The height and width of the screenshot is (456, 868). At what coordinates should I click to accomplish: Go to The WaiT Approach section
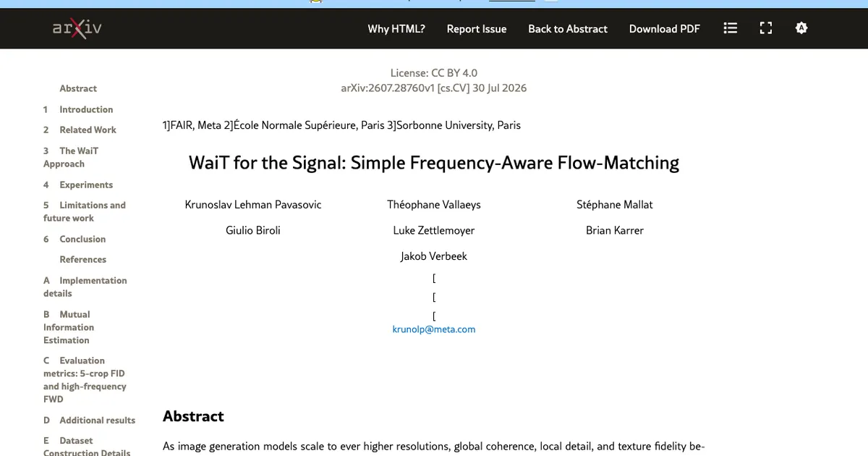click(x=71, y=157)
